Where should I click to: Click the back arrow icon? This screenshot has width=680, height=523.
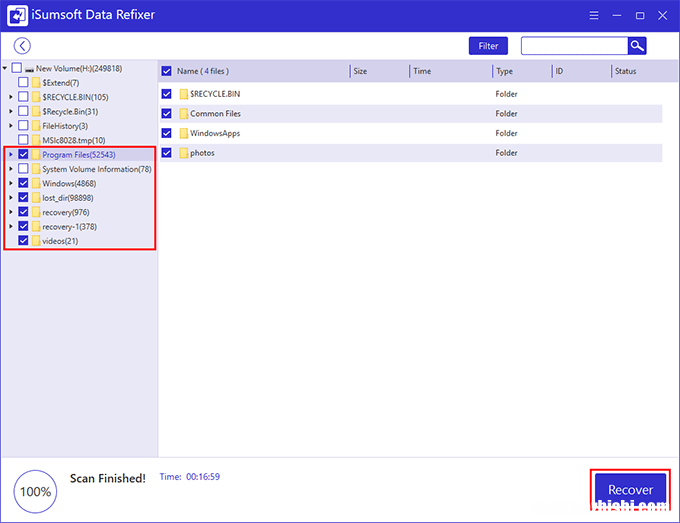[x=22, y=46]
